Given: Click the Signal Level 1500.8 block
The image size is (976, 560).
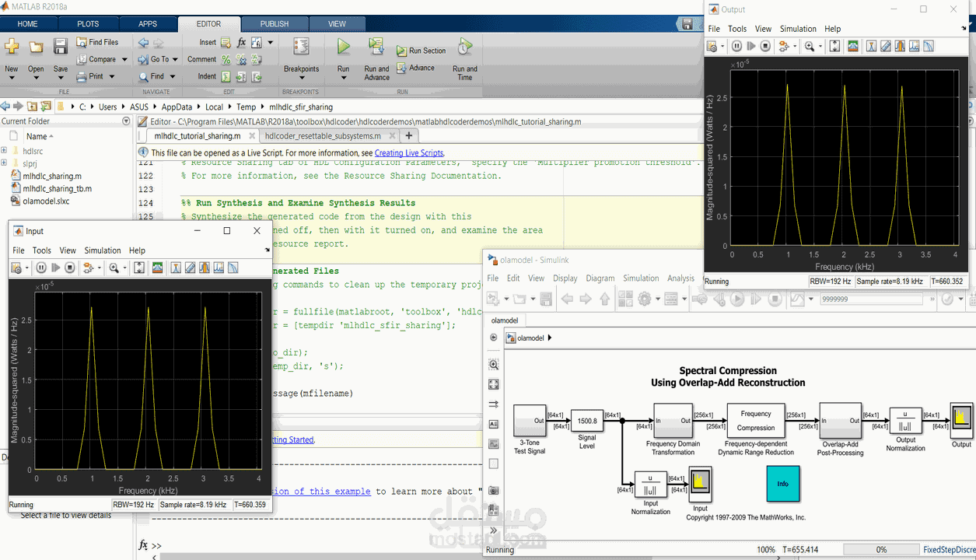Looking at the screenshot, I should [587, 421].
